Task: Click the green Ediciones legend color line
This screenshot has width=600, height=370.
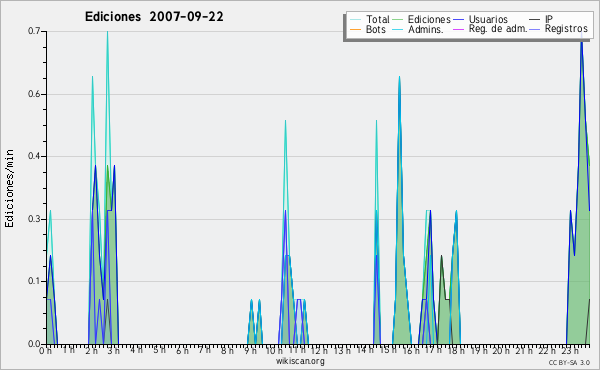Action: (398, 20)
